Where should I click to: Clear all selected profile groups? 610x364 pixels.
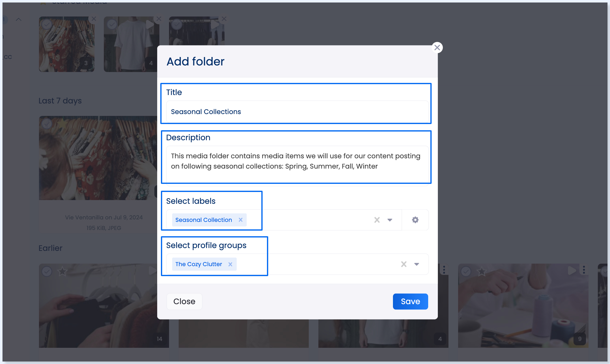click(x=404, y=264)
